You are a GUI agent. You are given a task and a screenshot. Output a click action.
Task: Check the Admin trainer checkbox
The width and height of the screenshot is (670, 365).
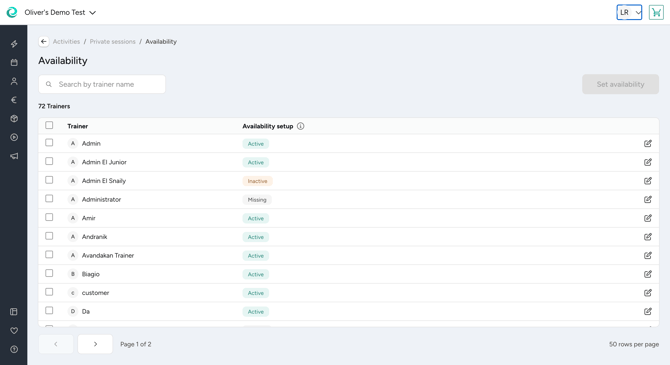49,143
